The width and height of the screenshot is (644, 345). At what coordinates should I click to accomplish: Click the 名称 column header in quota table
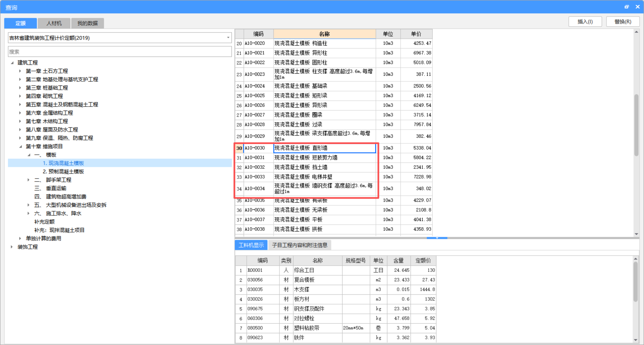324,34
